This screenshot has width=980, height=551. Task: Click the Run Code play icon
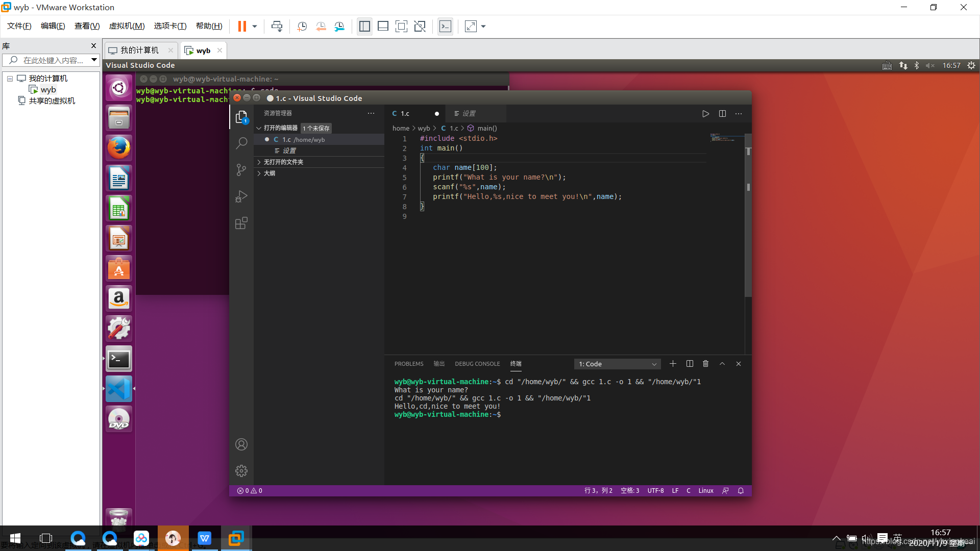[x=705, y=114]
